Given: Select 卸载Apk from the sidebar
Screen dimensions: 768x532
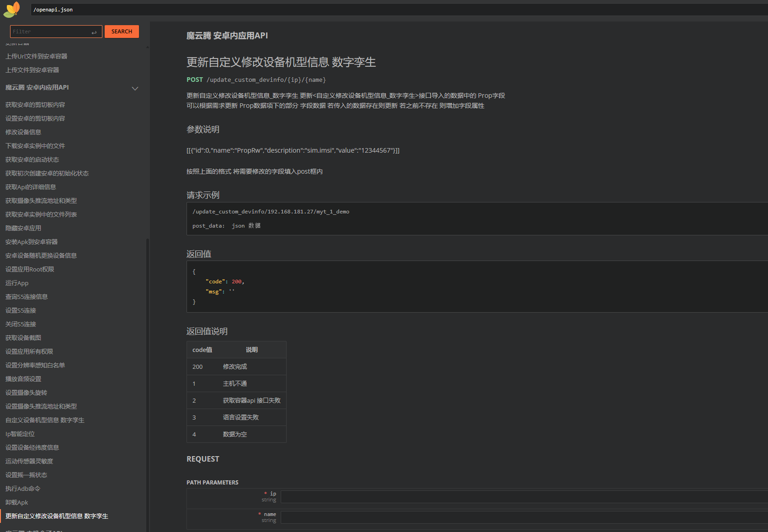Looking at the screenshot, I should 16,502.
